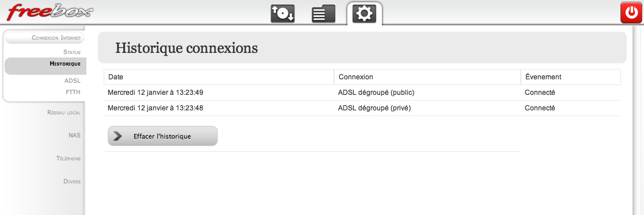This screenshot has width=644, height=215.
Task: Open the Status page
Action: tap(72, 52)
